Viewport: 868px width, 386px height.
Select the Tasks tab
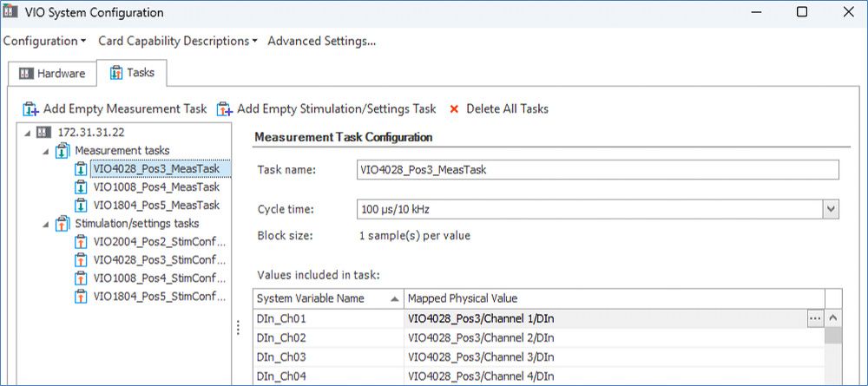(x=132, y=73)
